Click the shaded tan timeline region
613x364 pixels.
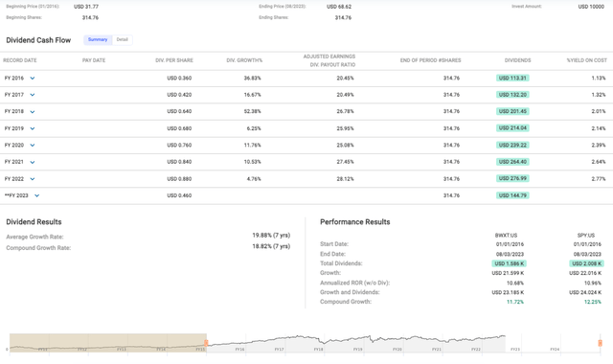pos(107,343)
